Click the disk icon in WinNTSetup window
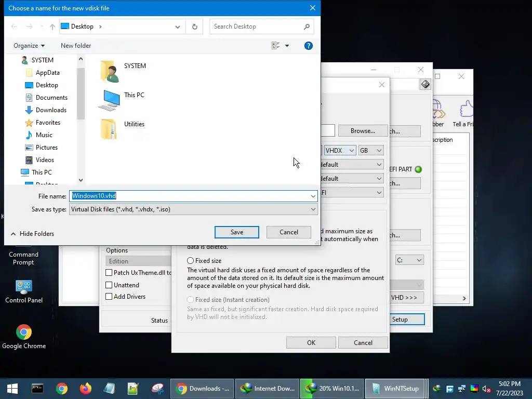532x399 pixels. pyautogui.click(x=425, y=84)
